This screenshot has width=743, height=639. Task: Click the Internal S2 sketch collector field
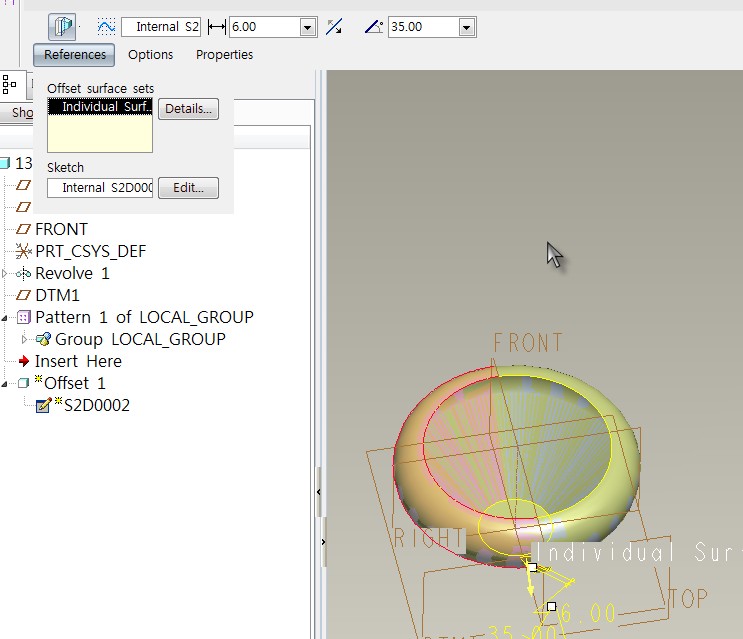161,27
